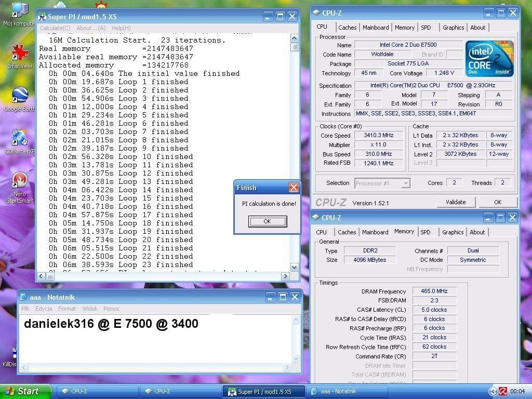This screenshot has height=399, width=532.
Task: Click the Intel Core 2 Duo logo
Action: pos(489,59)
